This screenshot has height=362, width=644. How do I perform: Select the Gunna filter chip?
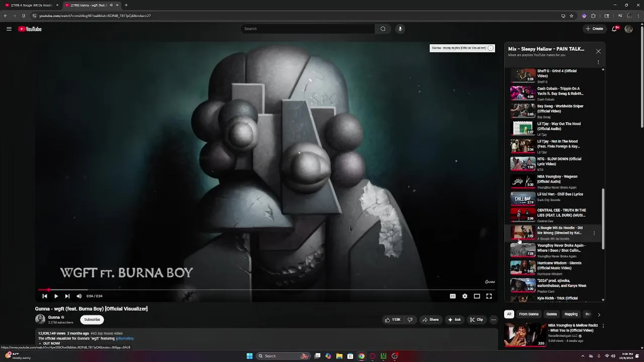click(x=552, y=314)
